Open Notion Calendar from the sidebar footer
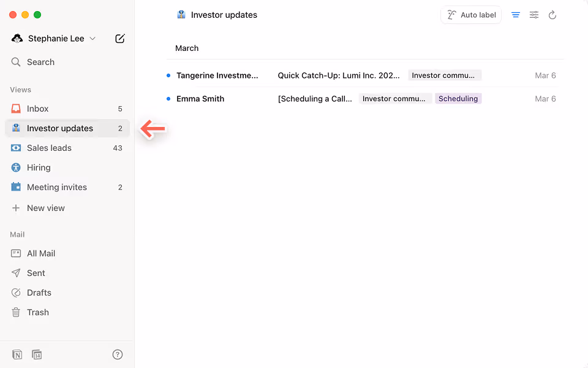 [37, 355]
